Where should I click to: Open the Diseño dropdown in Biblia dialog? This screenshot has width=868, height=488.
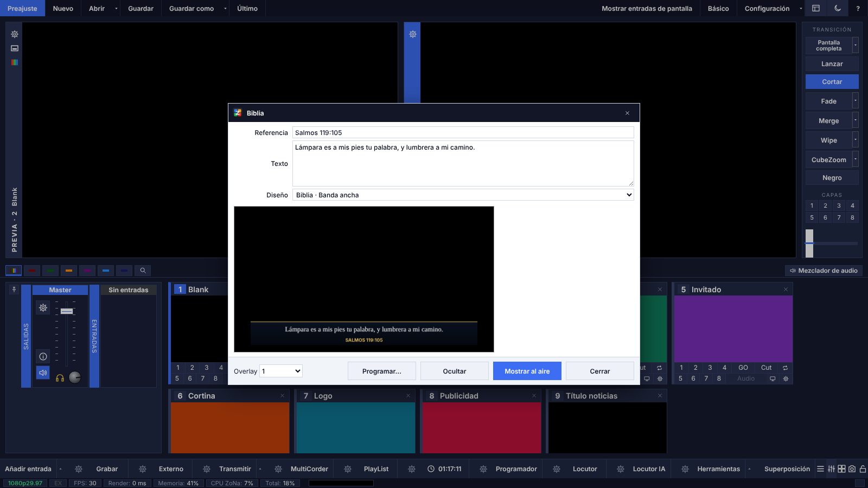click(463, 195)
